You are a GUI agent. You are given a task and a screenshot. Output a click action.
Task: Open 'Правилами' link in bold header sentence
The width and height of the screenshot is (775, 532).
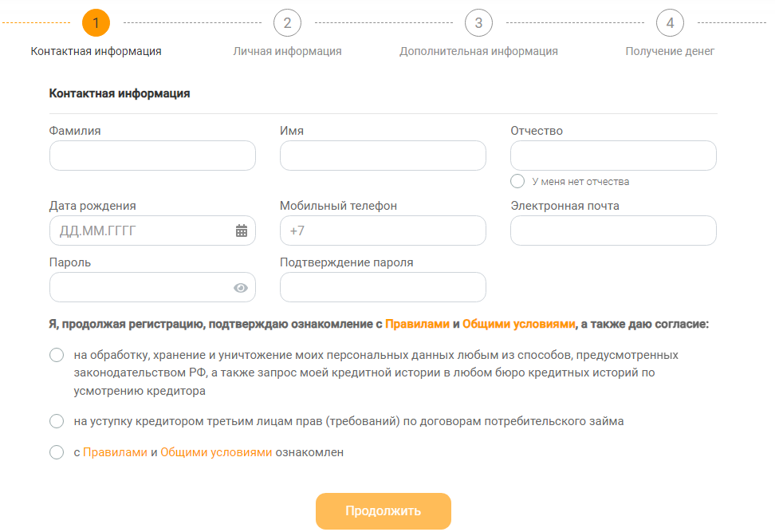417,324
